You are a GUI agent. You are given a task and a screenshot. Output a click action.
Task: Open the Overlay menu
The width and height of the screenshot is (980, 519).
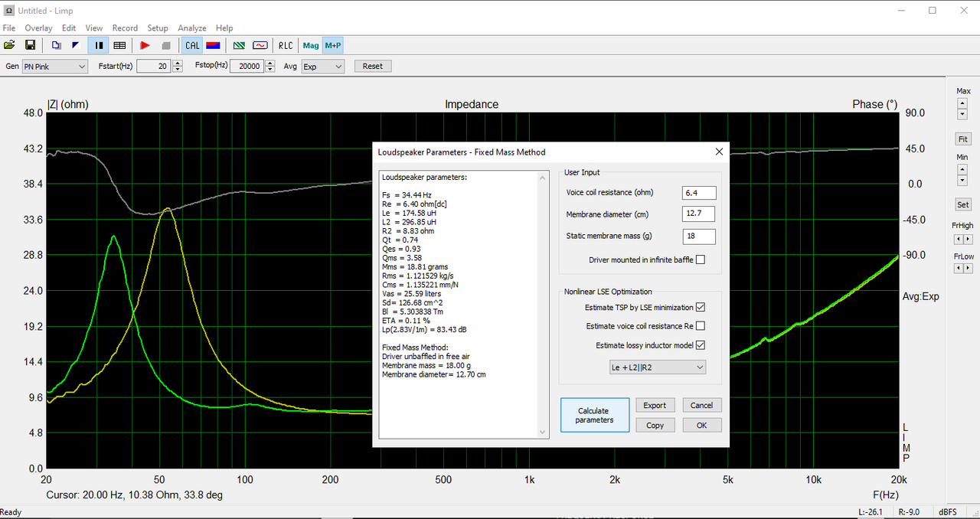pos(39,28)
